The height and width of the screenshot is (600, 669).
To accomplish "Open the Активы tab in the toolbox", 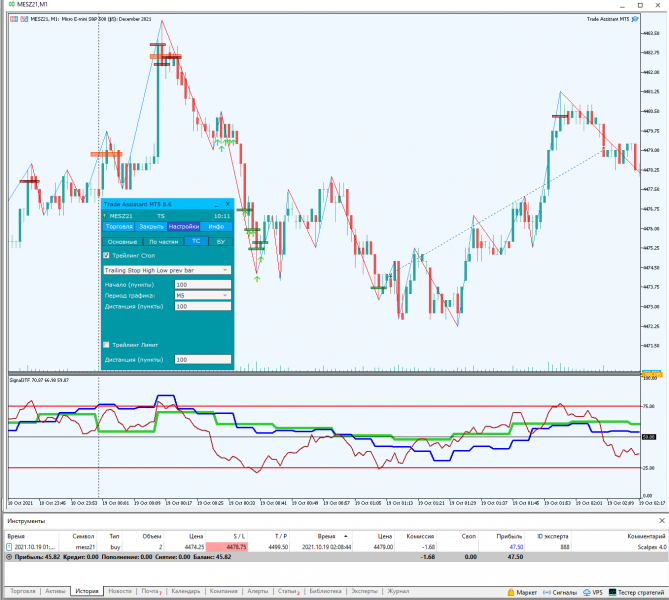I will point(55,591).
